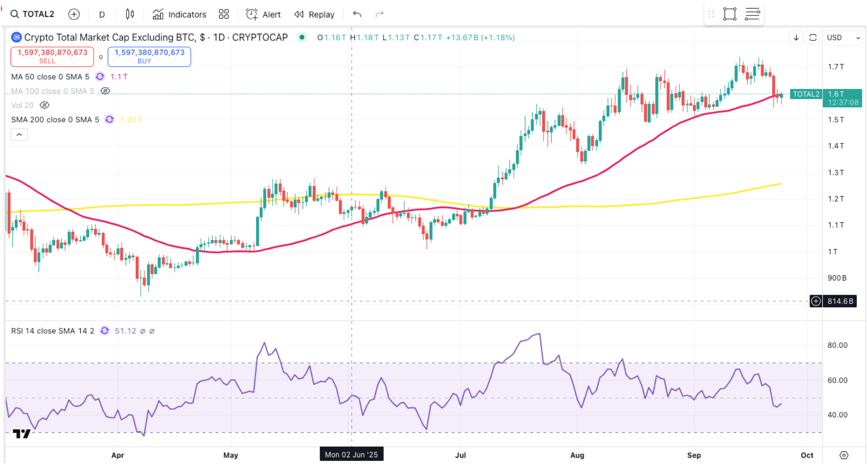Create an Alert from the toolbar
The height and width of the screenshot is (475, 868).
263,14
